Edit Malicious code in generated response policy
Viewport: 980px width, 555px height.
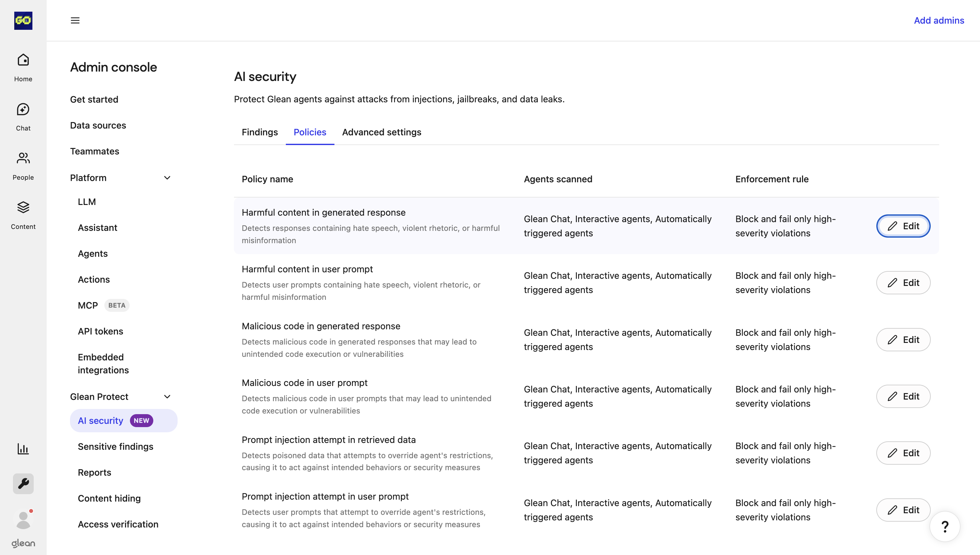point(903,340)
